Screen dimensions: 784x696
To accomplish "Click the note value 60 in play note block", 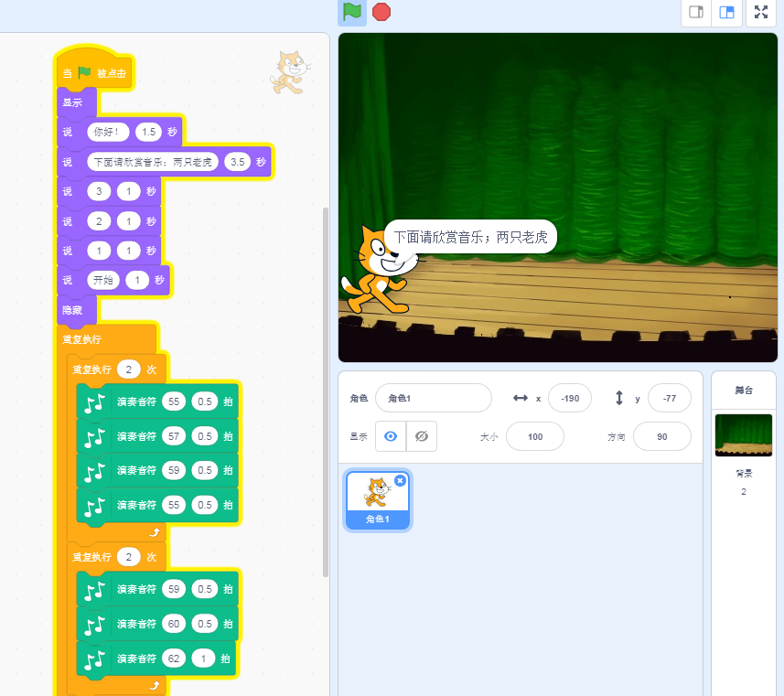I will click(174, 624).
